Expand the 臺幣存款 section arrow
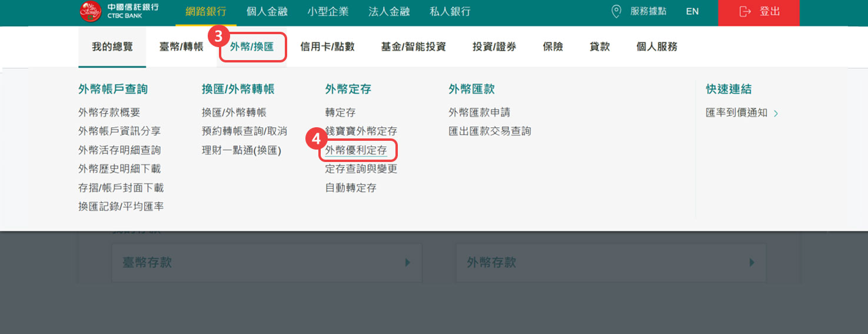The width and height of the screenshot is (868, 334). 407,263
